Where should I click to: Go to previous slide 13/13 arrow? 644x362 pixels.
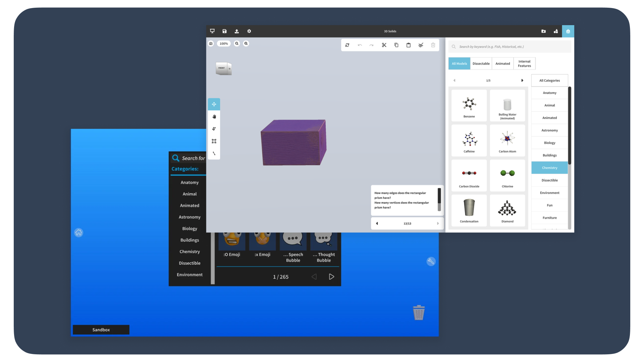pos(377,224)
